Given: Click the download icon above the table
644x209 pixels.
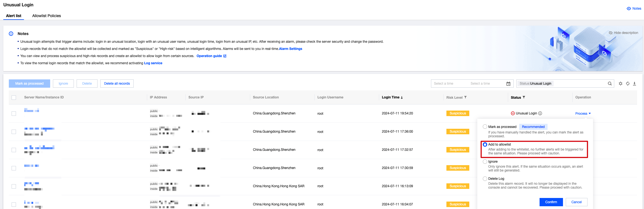Looking at the screenshot, I should pyautogui.click(x=634, y=84).
